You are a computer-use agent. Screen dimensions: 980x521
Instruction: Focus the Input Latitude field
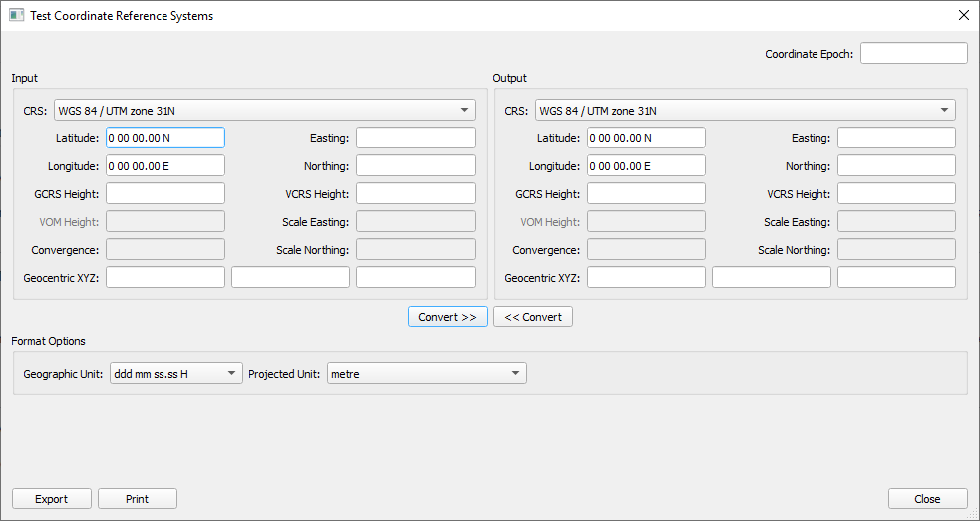pos(164,137)
